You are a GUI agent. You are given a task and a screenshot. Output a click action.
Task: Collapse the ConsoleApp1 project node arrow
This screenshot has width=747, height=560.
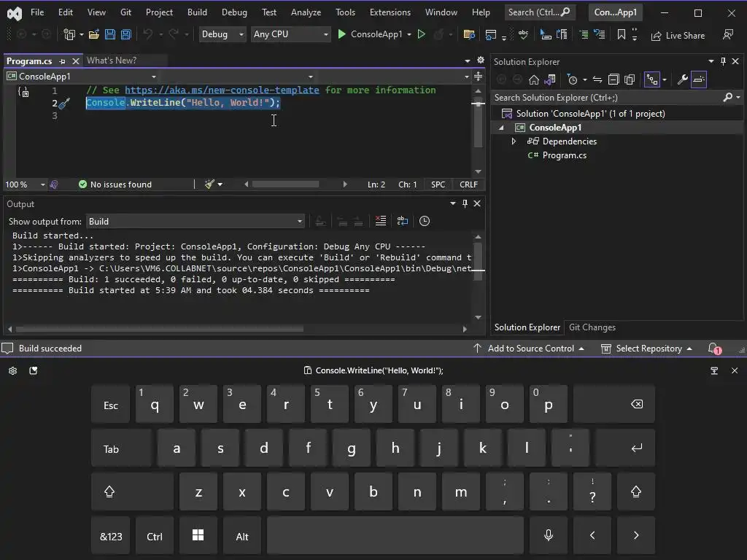(x=501, y=128)
